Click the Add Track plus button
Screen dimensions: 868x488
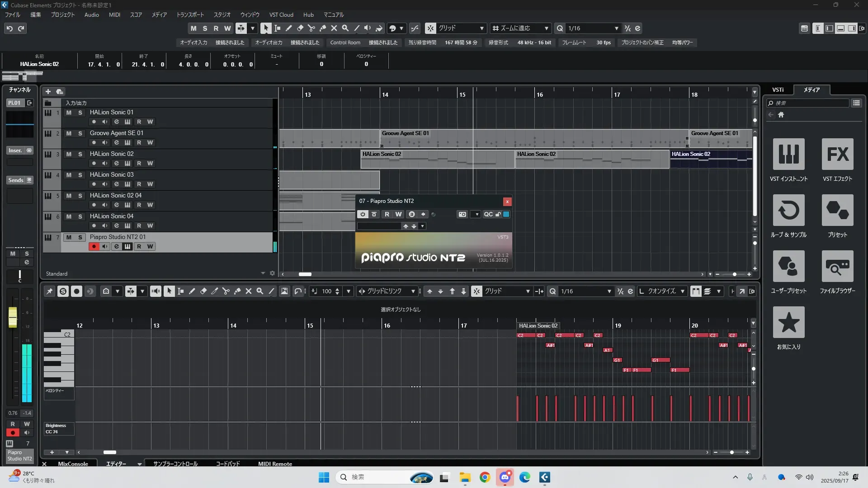point(48,91)
